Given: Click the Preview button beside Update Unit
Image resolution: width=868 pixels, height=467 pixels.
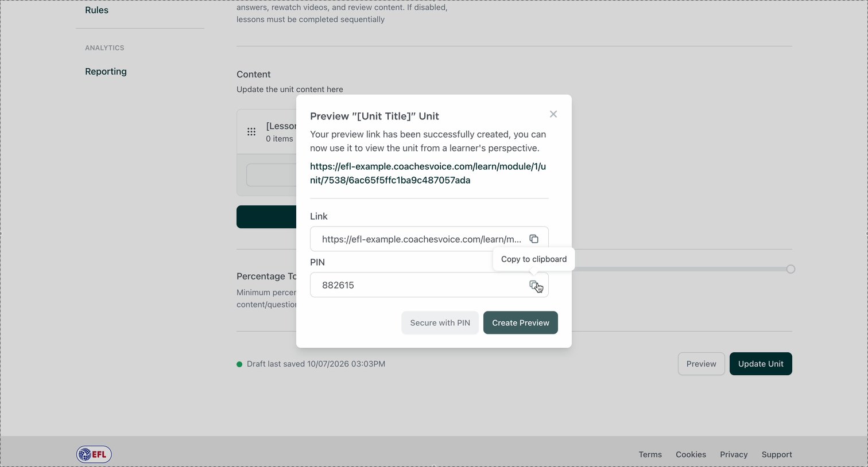Looking at the screenshot, I should (702, 364).
